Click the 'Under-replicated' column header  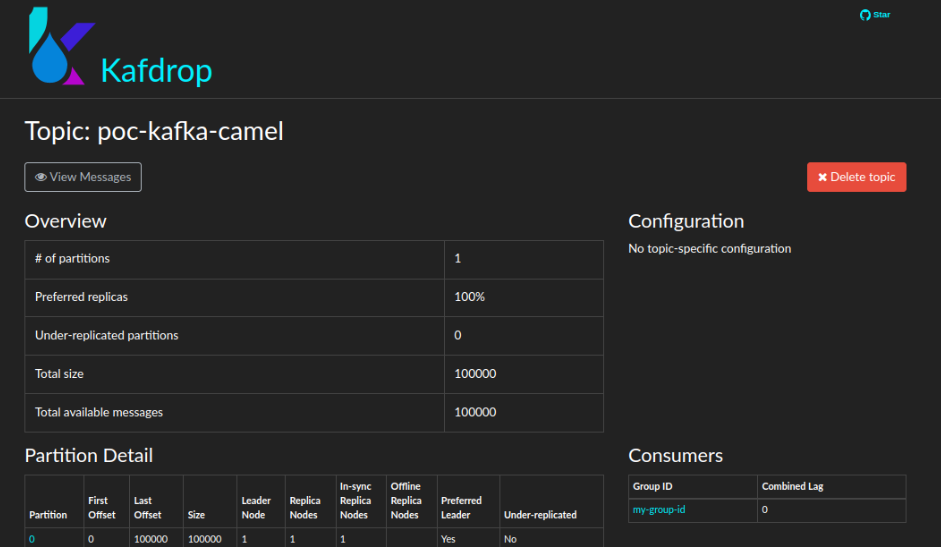(540, 515)
